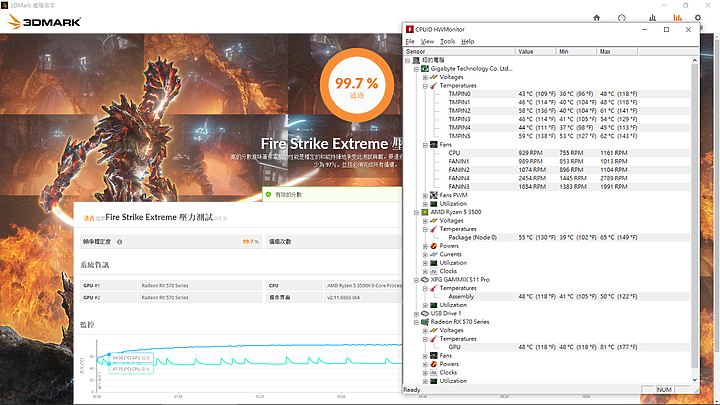Click Radeon RX 570 Series GPU #1 field
720x405 pixels.
tap(200, 286)
